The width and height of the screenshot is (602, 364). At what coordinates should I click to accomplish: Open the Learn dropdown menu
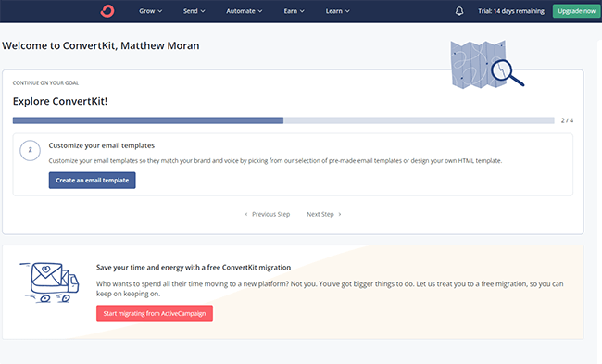pos(337,11)
